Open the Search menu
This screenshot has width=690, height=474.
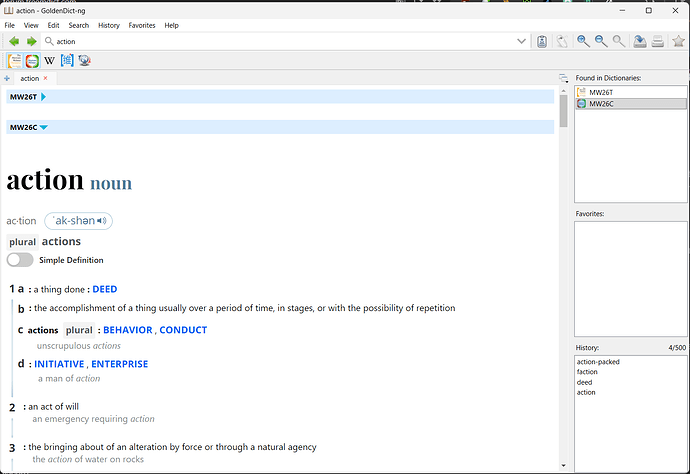tap(79, 26)
